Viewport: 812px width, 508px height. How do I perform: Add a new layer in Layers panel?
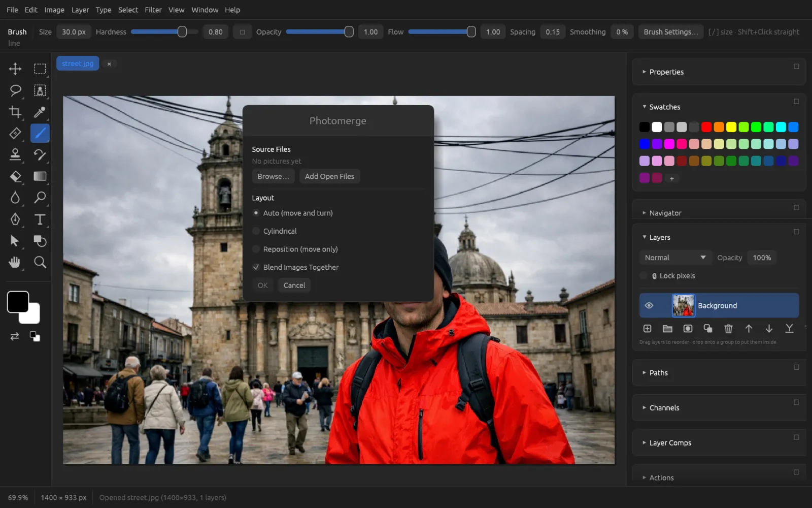coord(647,329)
